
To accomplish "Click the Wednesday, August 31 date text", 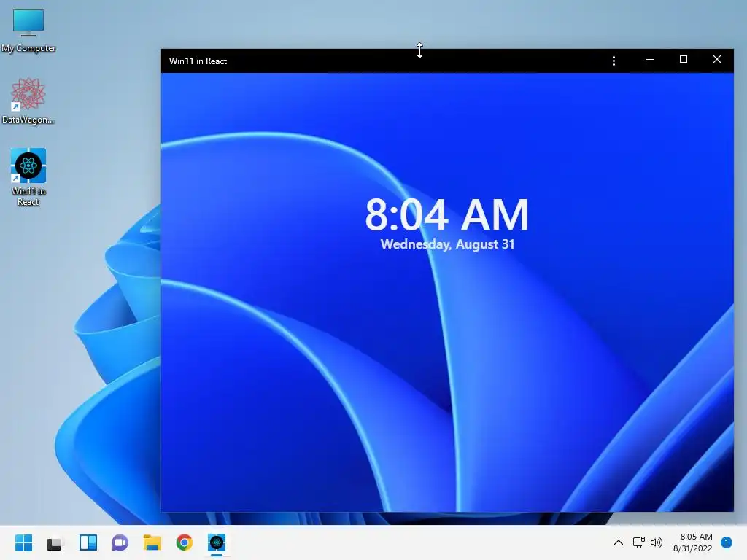I will pos(447,244).
